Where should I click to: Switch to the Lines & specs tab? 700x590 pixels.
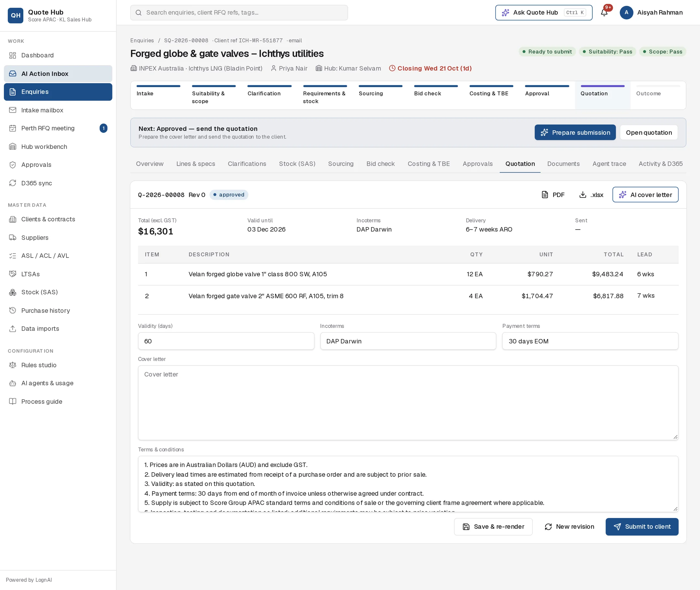195,164
